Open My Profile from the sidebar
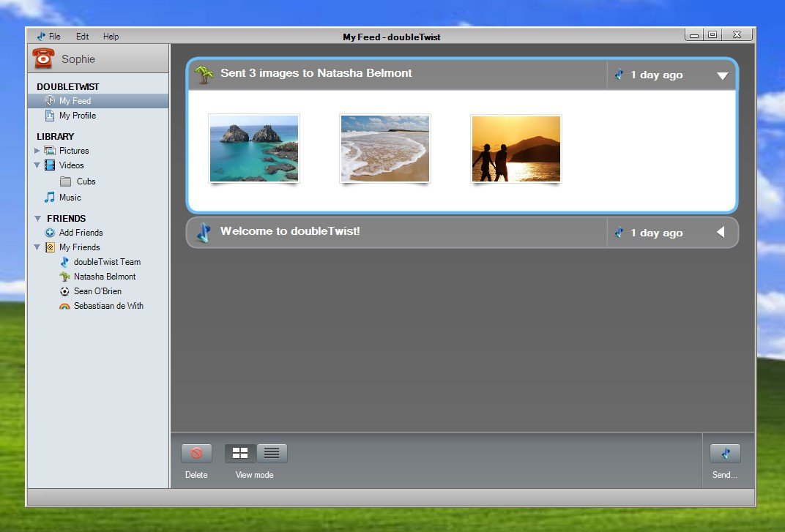This screenshot has width=785, height=532. [98, 116]
